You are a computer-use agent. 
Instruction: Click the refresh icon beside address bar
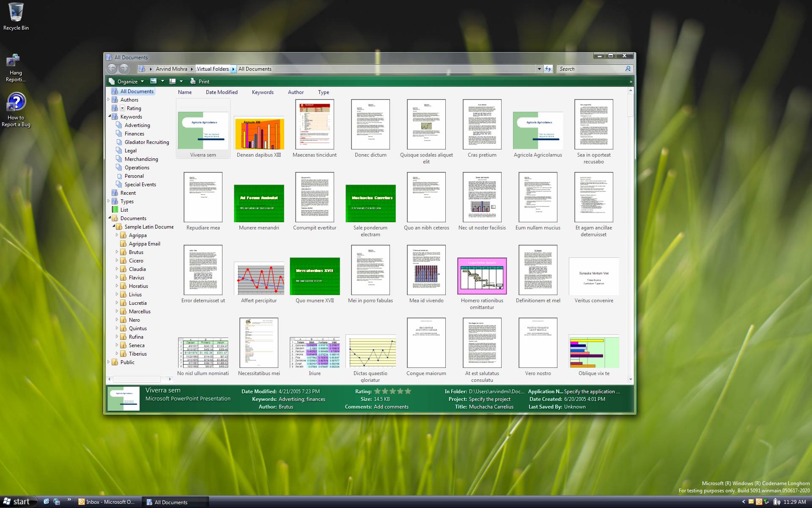548,69
